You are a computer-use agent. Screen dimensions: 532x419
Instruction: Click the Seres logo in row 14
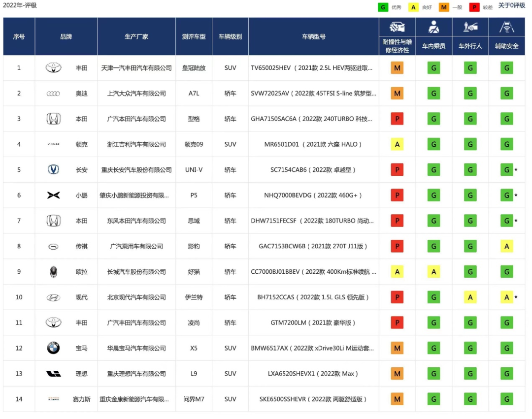[x=53, y=399]
